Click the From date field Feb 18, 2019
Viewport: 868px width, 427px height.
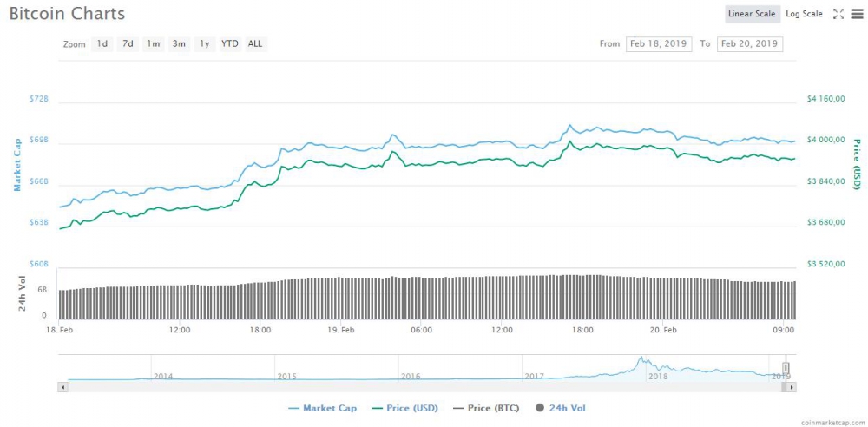coord(659,43)
